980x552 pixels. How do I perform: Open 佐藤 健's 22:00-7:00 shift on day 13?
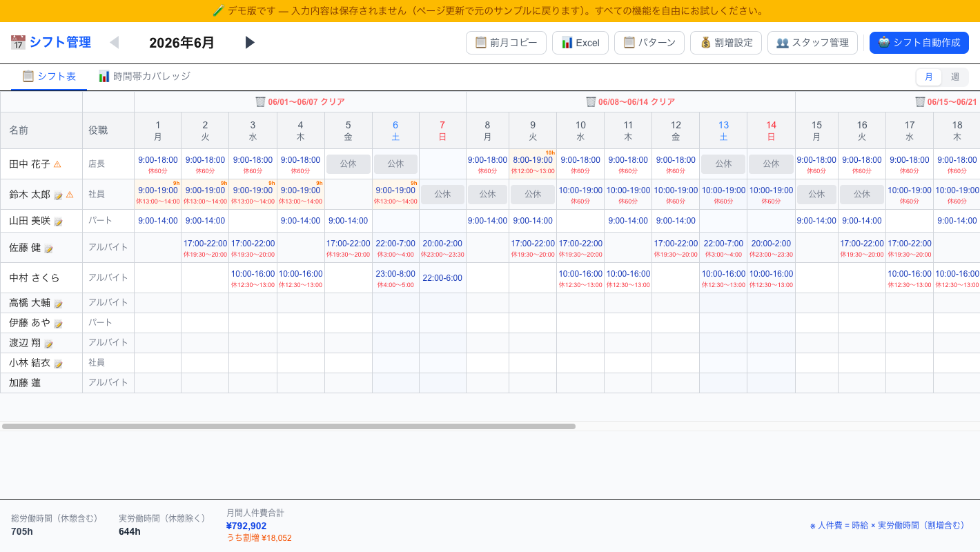click(723, 248)
